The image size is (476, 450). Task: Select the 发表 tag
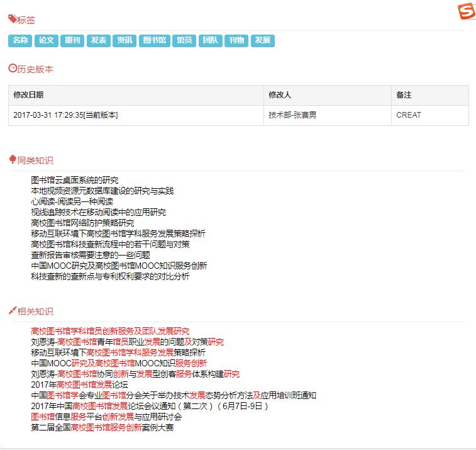98,40
